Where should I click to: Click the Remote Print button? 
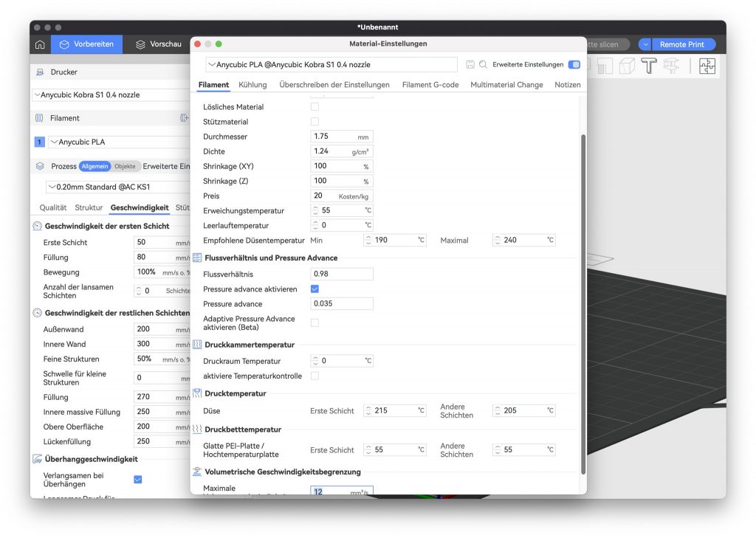pyautogui.click(x=681, y=44)
